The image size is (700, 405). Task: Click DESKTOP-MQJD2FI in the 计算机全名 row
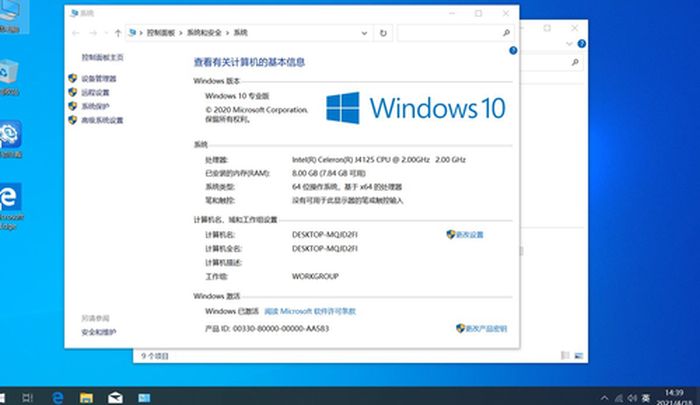(325, 249)
